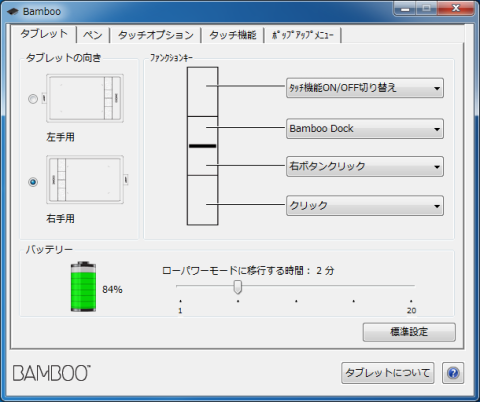Click the 標準設定 button

tap(409, 332)
